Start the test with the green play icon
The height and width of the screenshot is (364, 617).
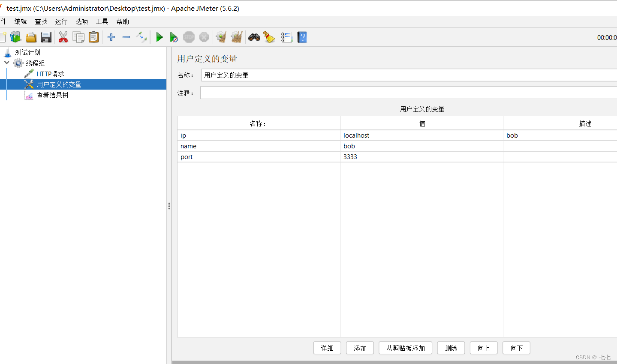click(159, 37)
